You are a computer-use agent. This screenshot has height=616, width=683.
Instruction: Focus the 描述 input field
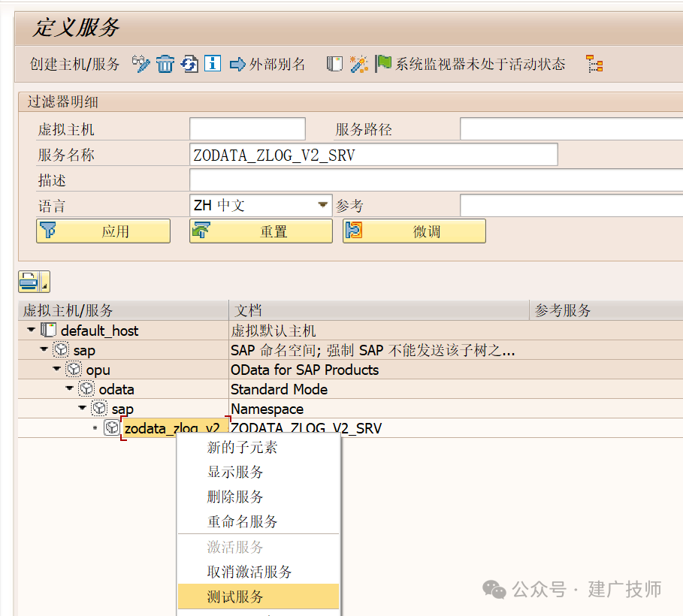(436, 180)
